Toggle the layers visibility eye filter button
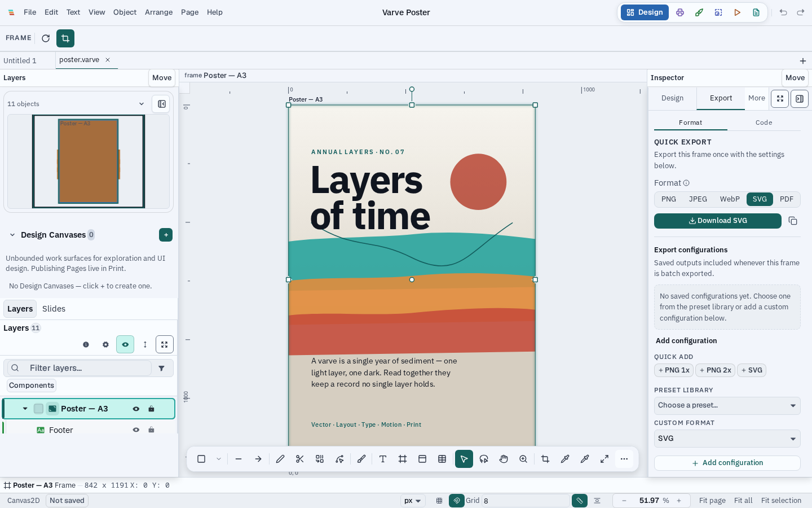Image resolution: width=812 pixels, height=508 pixels. click(125, 344)
